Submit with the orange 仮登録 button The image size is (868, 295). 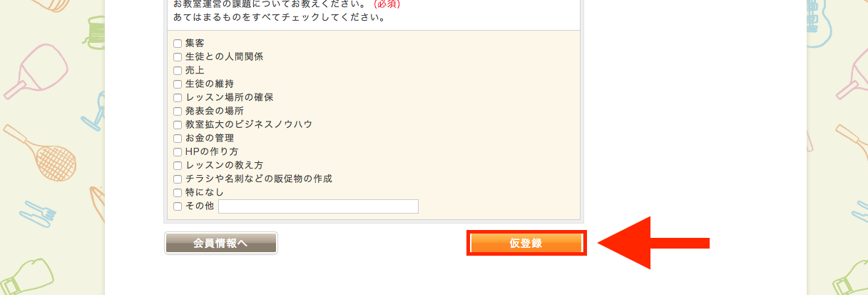[x=526, y=244]
